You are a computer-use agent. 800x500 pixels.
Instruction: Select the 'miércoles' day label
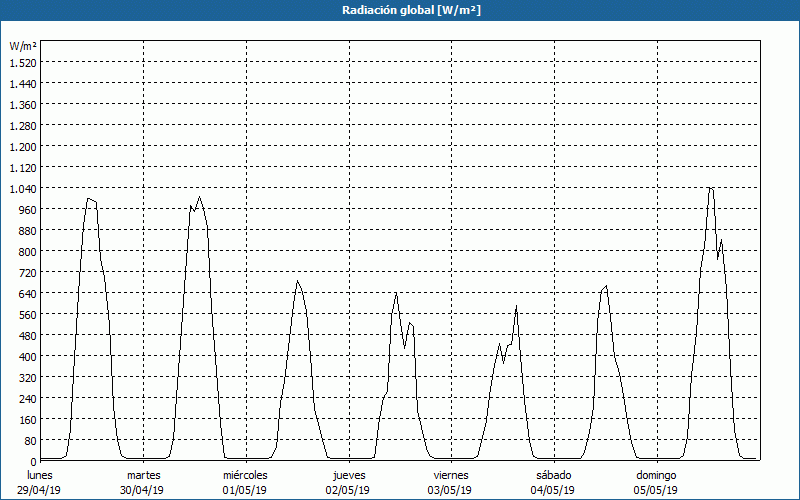click(x=245, y=475)
